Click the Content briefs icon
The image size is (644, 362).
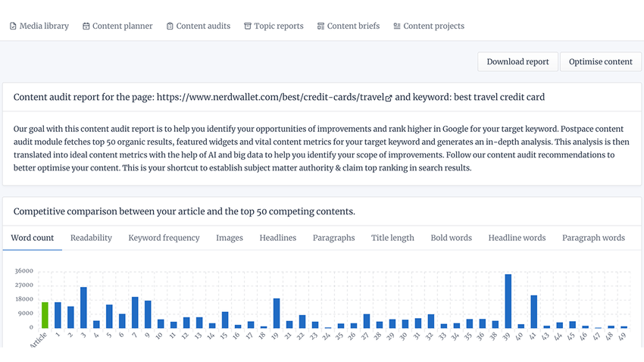pyautogui.click(x=320, y=27)
